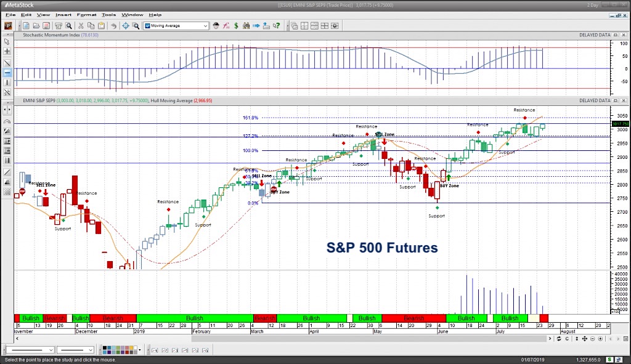
Task: Pick the black color swatch
Action: 104,348
